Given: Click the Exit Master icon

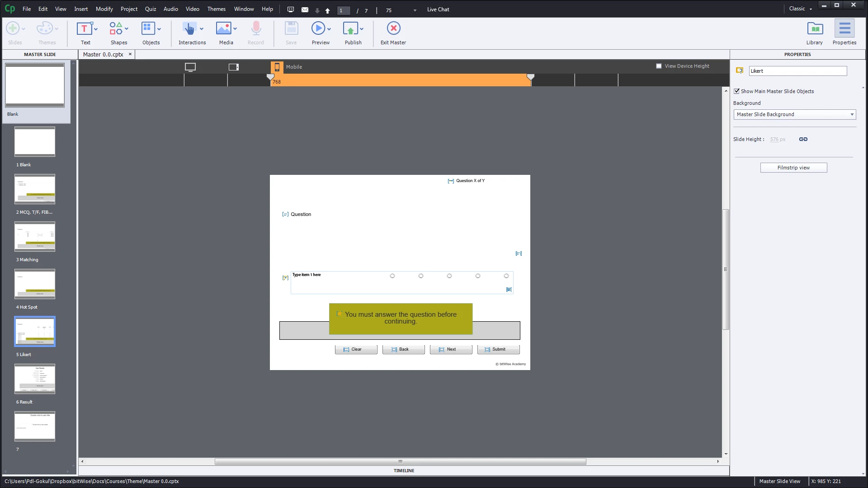Looking at the screenshot, I should pos(393,28).
